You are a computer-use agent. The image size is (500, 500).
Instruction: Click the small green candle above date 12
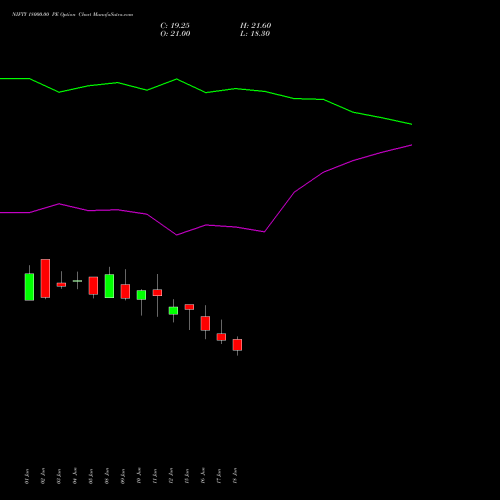click(173, 311)
